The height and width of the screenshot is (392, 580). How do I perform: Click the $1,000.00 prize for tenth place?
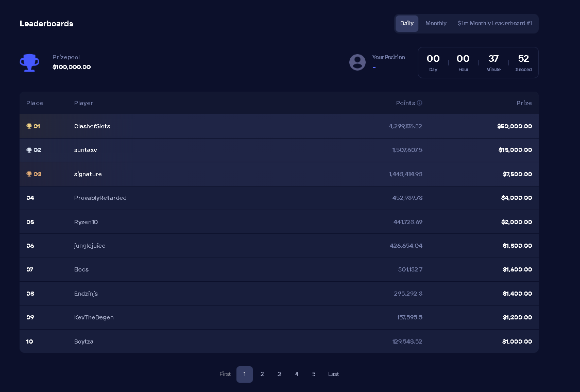pyautogui.click(x=517, y=342)
